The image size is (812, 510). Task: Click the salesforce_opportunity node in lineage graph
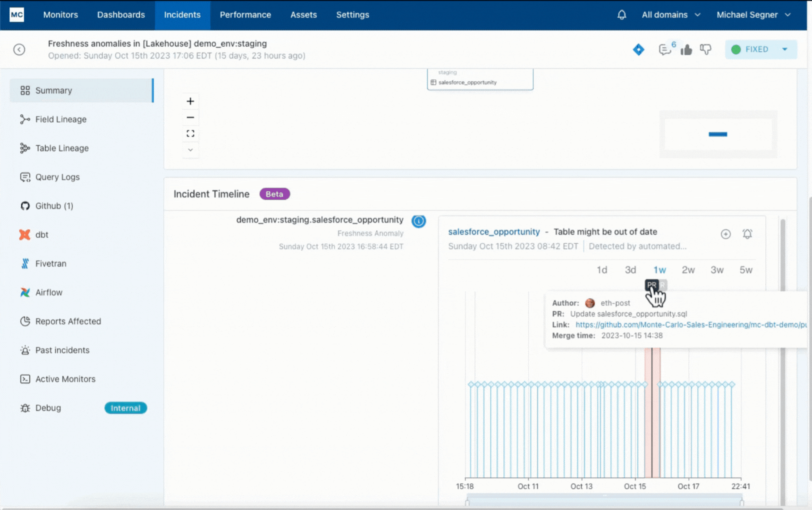tap(480, 79)
